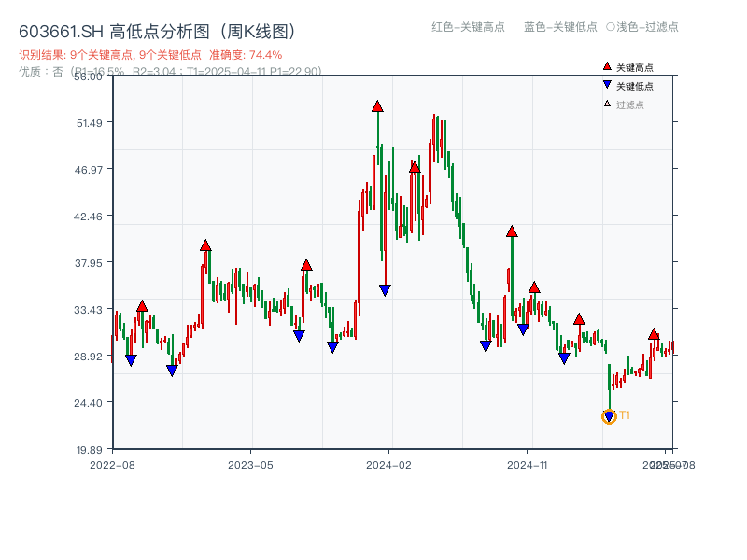This screenshot has height=560, width=747.
Task: Click the 2023-05 axis date label
Action: [x=248, y=462]
